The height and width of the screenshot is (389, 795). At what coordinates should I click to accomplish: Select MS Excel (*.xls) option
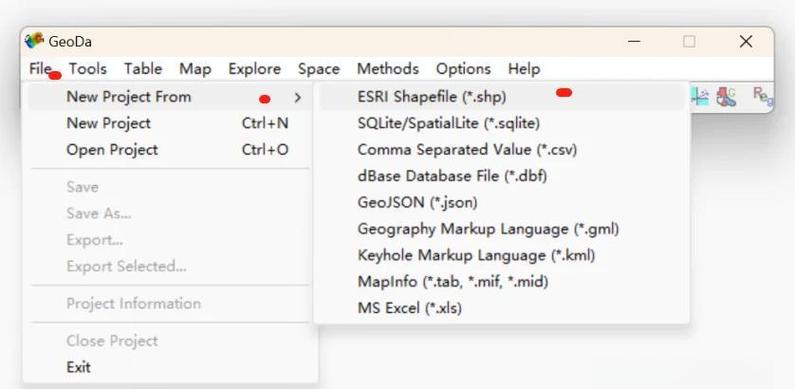[502, 308]
